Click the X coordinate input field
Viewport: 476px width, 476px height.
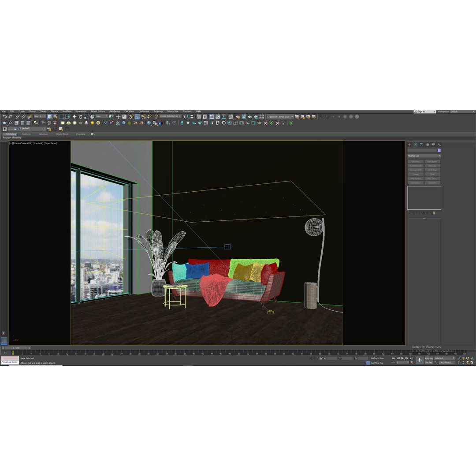pyautogui.click(x=331, y=358)
